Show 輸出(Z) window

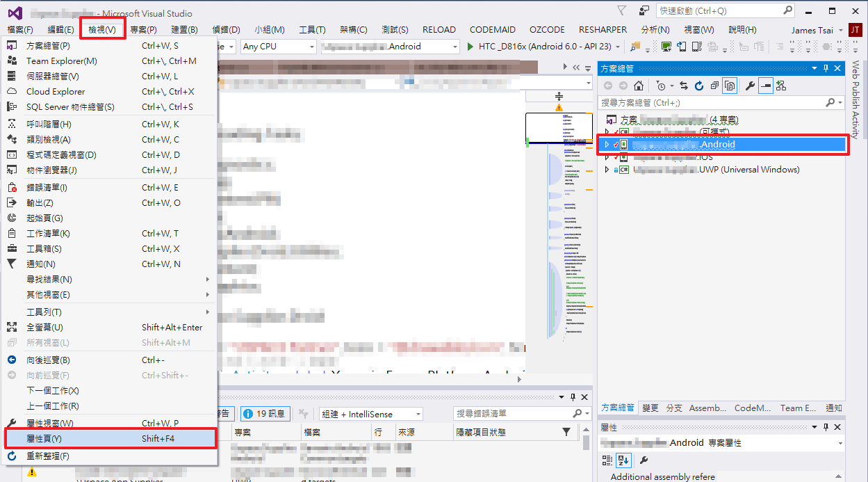coord(110,203)
